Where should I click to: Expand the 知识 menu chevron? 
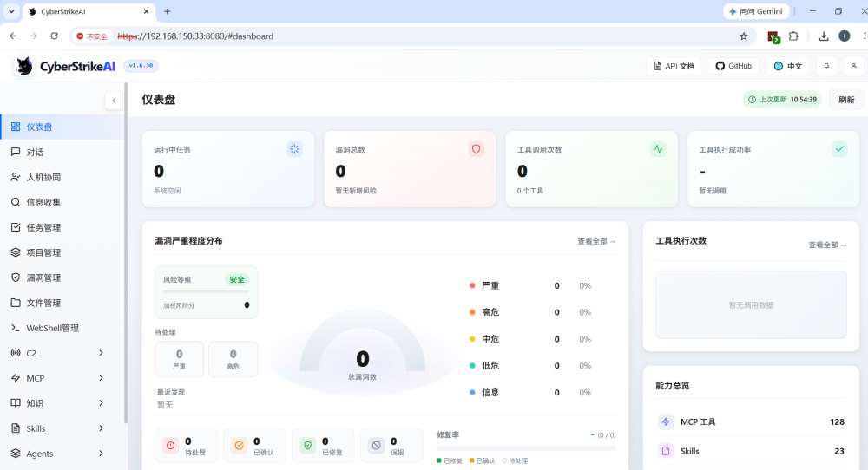(x=101, y=403)
